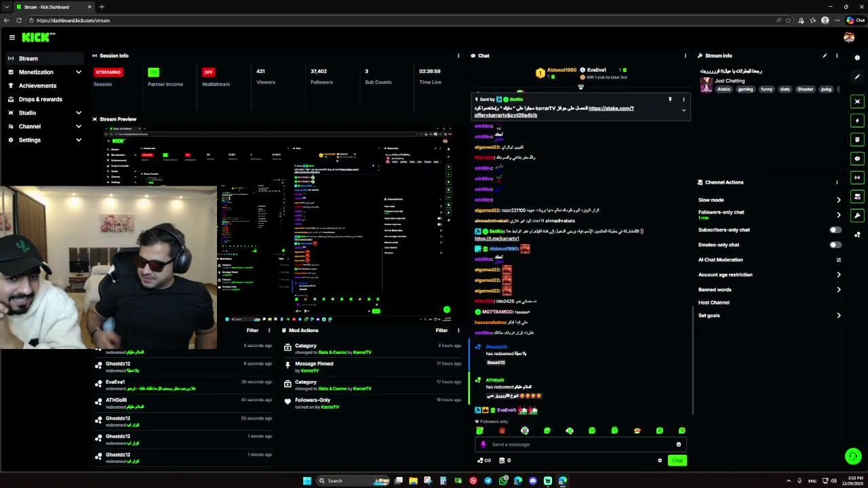This screenshot has height=488, width=868.
Task: Open the emoji picker in message box
Action: 678,445
